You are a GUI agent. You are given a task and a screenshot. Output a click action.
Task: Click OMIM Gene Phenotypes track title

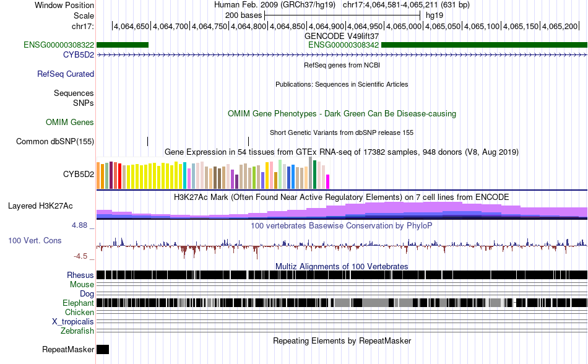pos(342,113)
